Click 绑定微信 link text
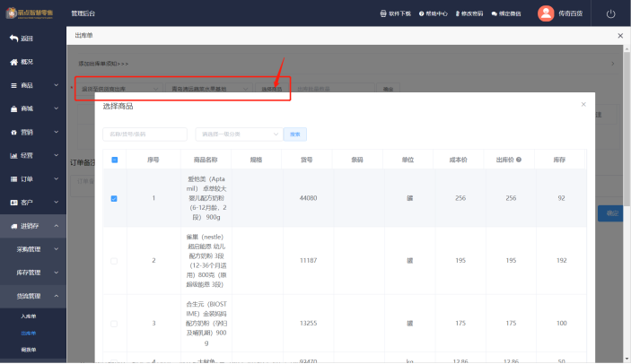The width and height of the screenshot is (631, 364). pos(510,13)
